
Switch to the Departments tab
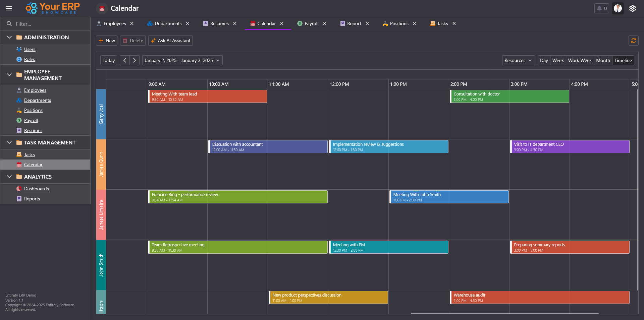point(168,23)
